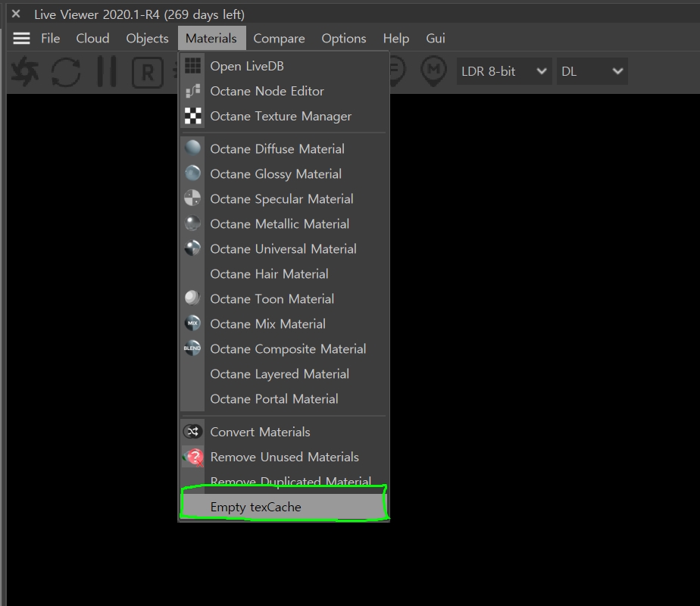This screenshot has width=700, height=606.
Task: Click the Toon Material sphere icon
Action: pos(193,298)
